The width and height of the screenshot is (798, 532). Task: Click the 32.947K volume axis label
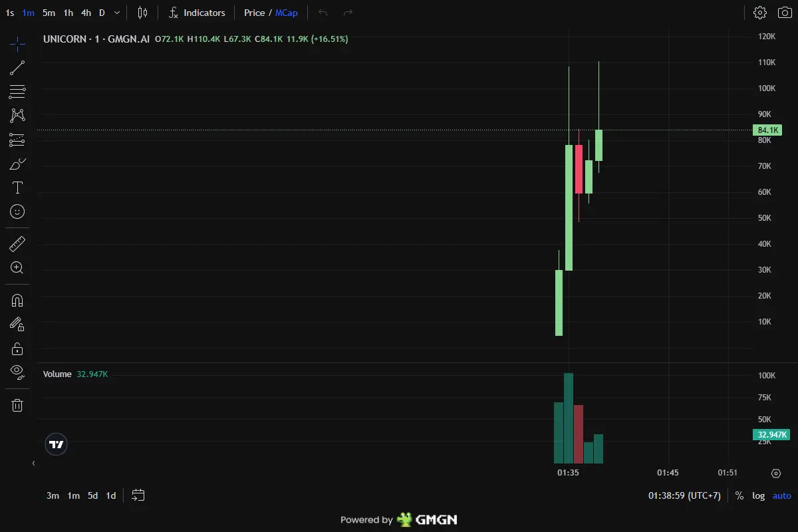(771, 435)
